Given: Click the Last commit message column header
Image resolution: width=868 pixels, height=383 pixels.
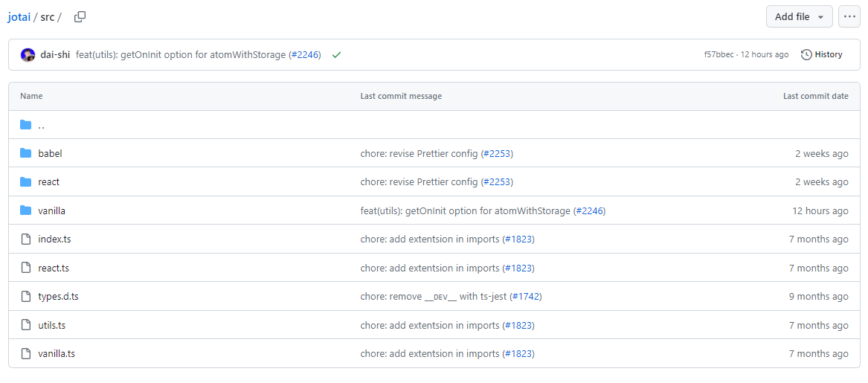Looking at the screenshot, I should [x=401, y=96].
